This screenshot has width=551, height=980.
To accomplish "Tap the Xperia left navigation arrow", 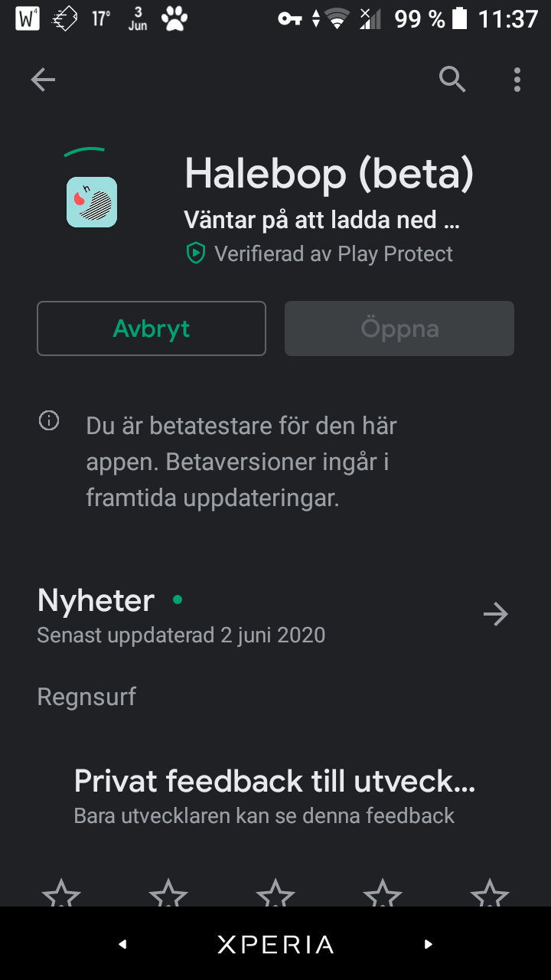I will click(x=122, y=945).
